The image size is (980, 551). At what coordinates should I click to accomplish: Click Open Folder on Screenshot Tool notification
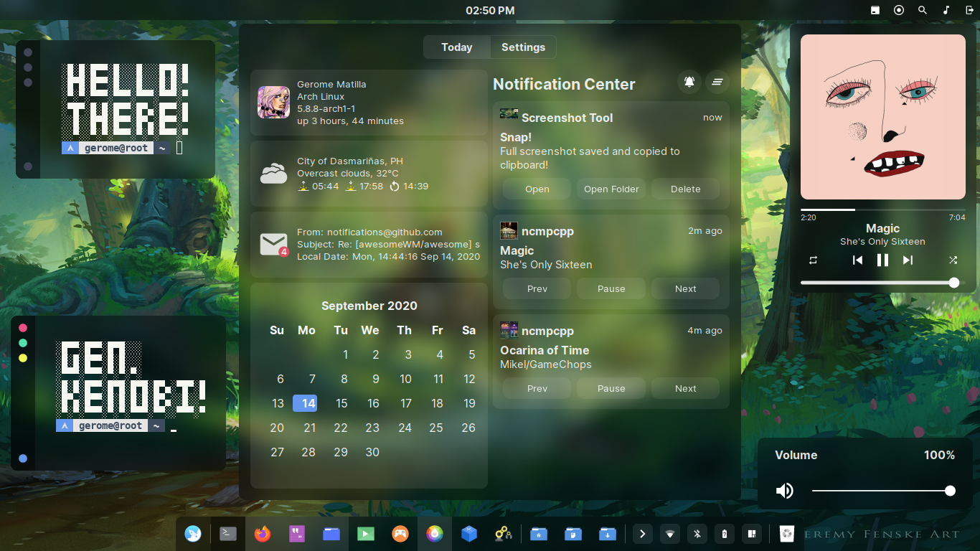[611, 189]
